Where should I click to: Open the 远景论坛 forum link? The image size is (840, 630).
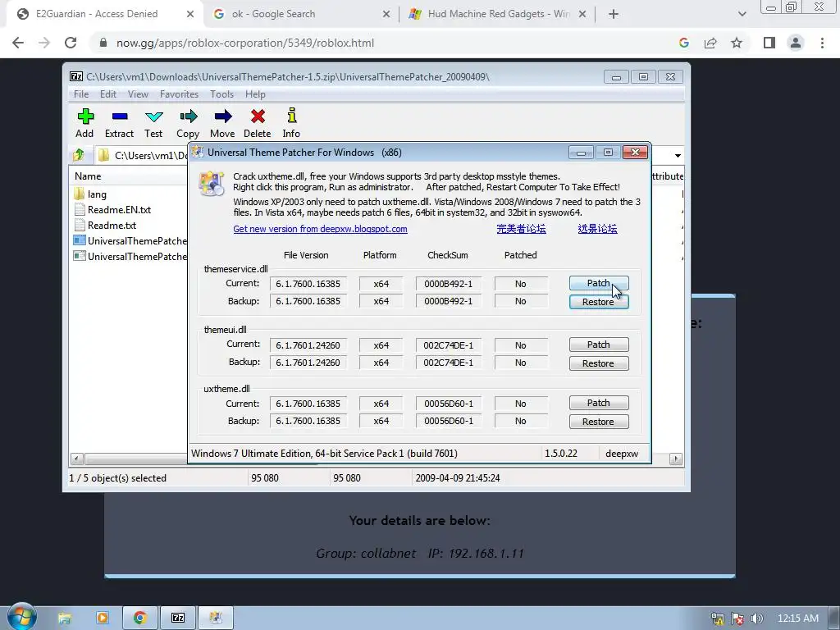(x=597, y=229)
